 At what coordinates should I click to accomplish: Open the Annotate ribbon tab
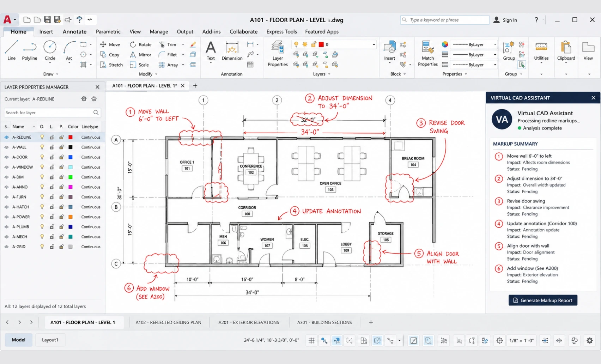click(x=74, y=31)
